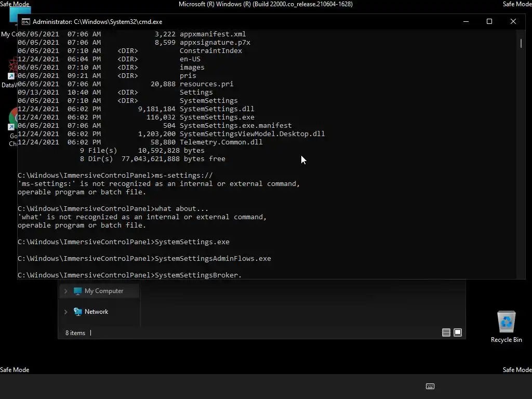Image resolution: width=532 pixels, height=399 pixels.
Task: Select the Network label in the navigation pane
Action: (x=96, y=312)
